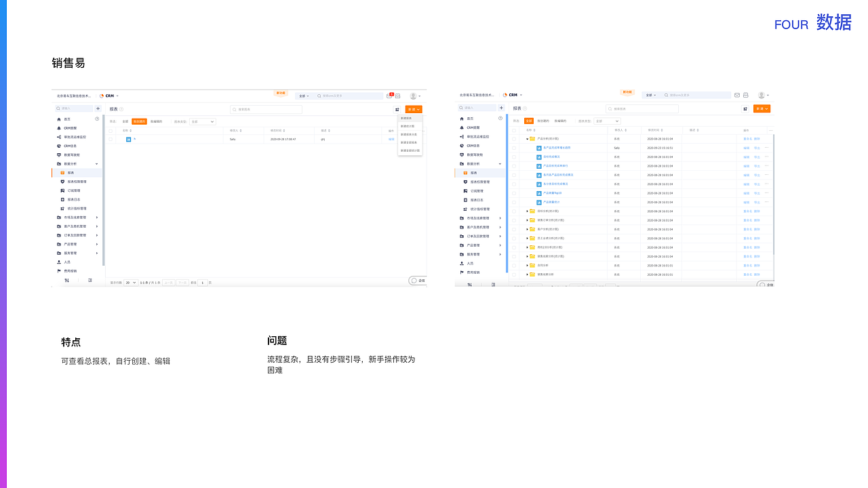Open rows-per-page 20 dropdown in left screenshot

pos(130,282)
